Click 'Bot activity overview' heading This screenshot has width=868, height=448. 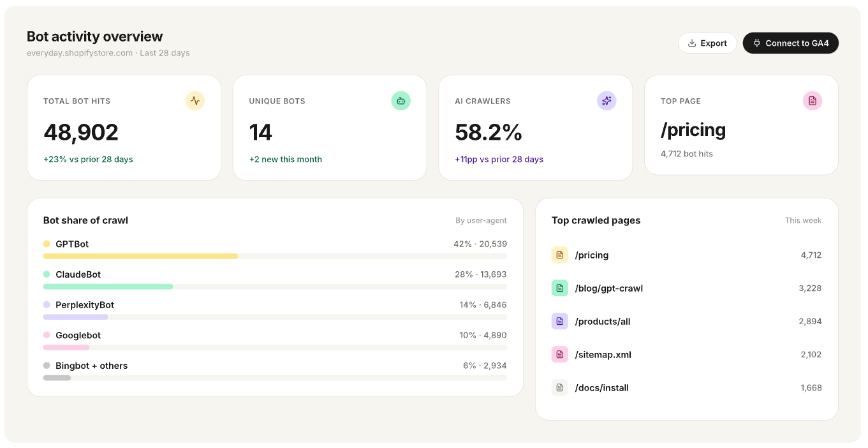coord(95,36)
